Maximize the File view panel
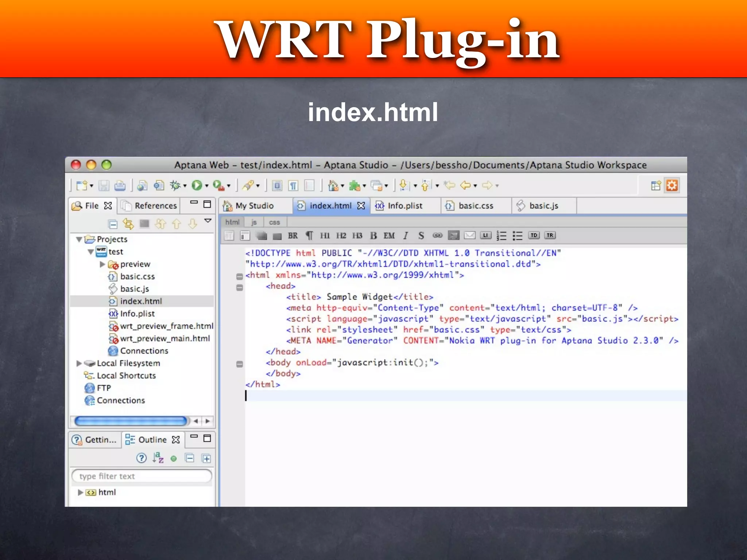Image resolution: width=747 pixels, height=560 pixels. [207, 204]
